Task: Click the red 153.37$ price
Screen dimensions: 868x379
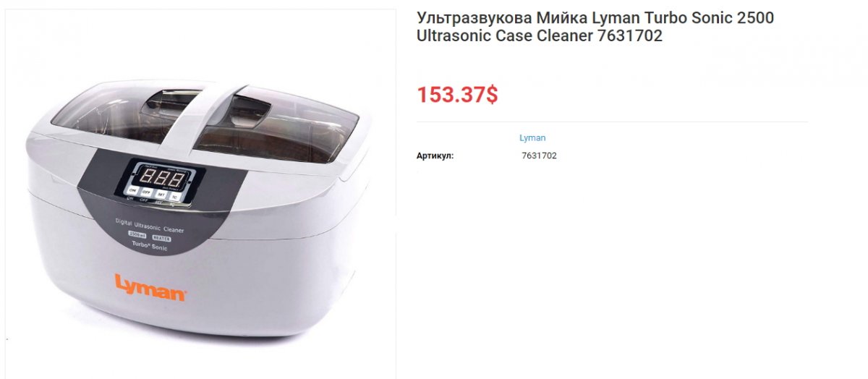Action: pyautogui.click(x=457, y=94)
